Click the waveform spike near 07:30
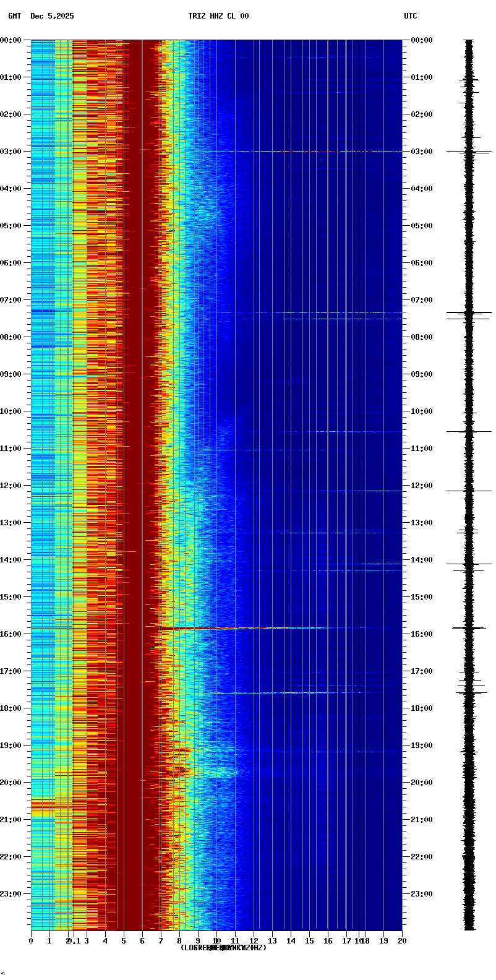 (469, 313)
